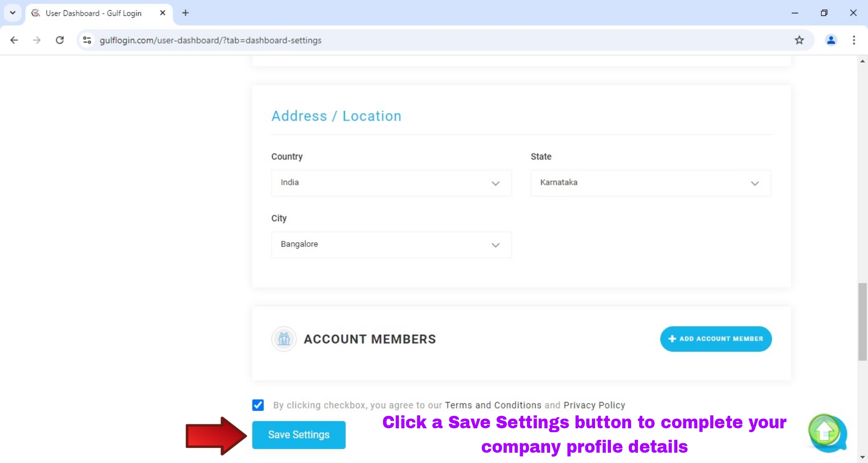Reload the current page
This screenshot has height=463, width=868.
tap(60, 40)
